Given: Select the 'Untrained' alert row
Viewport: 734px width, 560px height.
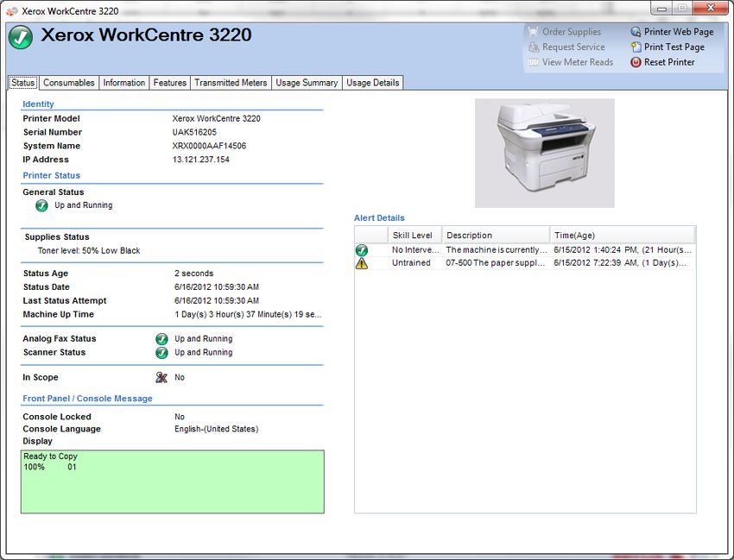Looking at the screenshot, I should [x=525, y=263].
